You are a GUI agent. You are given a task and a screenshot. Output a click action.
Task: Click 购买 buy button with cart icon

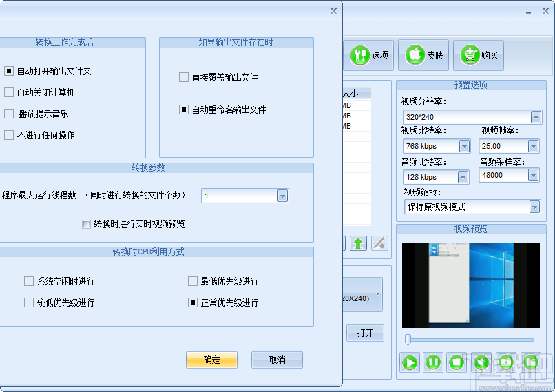(x=479, y=55)
